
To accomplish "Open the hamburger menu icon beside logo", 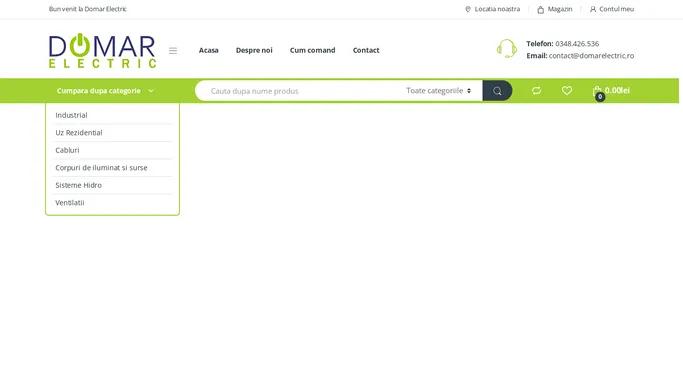I will pyautogui.click(x=173, y=51).
